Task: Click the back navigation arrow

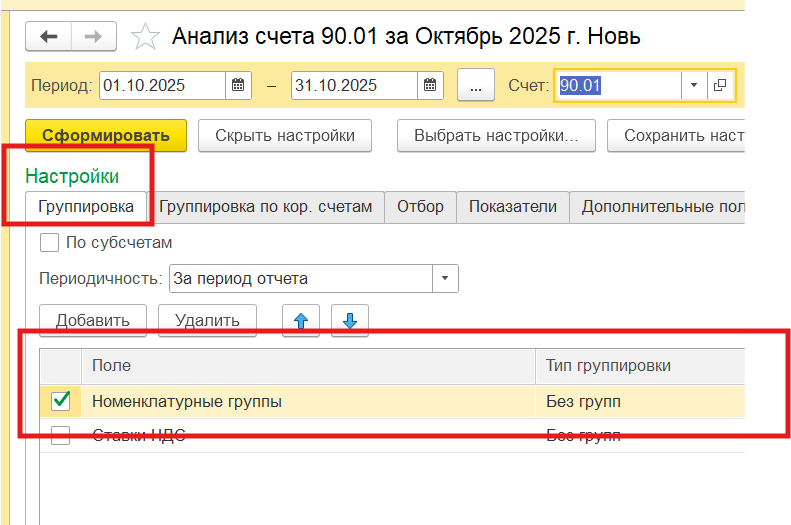Action: [49, 37]
